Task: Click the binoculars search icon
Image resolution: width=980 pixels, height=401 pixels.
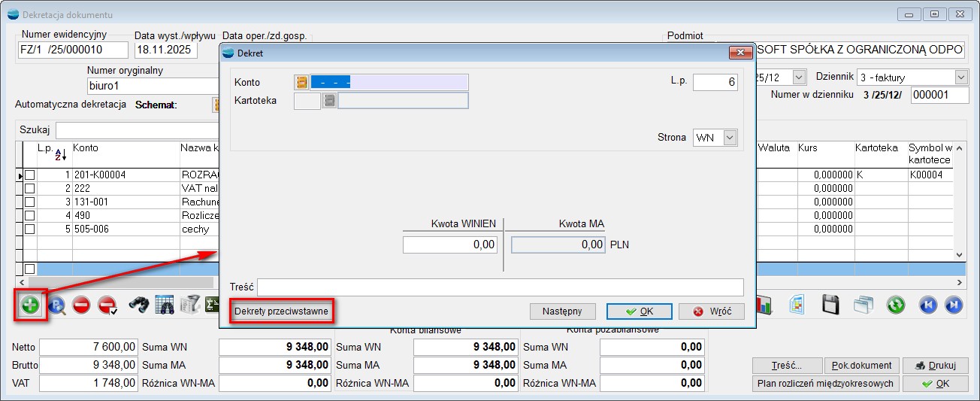Action: click(138, 305)
